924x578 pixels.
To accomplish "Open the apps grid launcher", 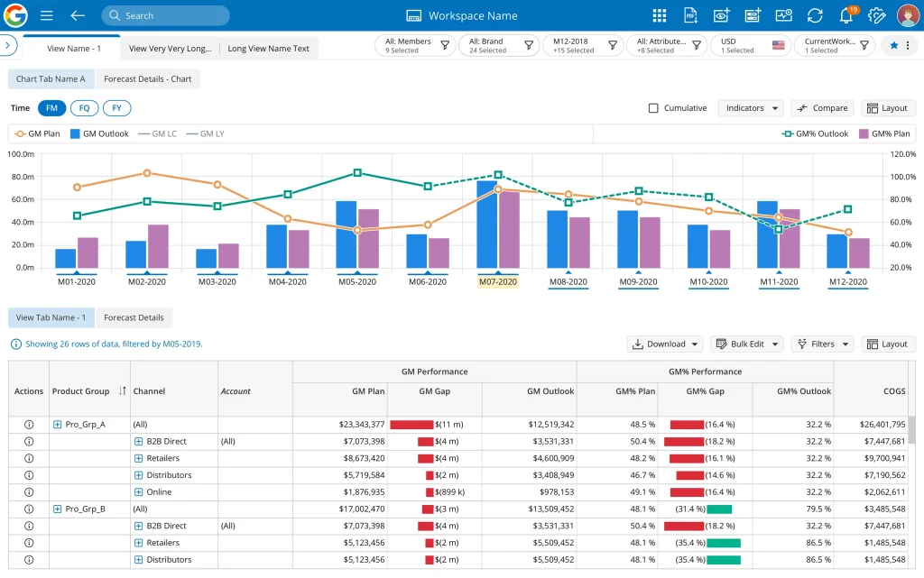I will pos(659,15).
